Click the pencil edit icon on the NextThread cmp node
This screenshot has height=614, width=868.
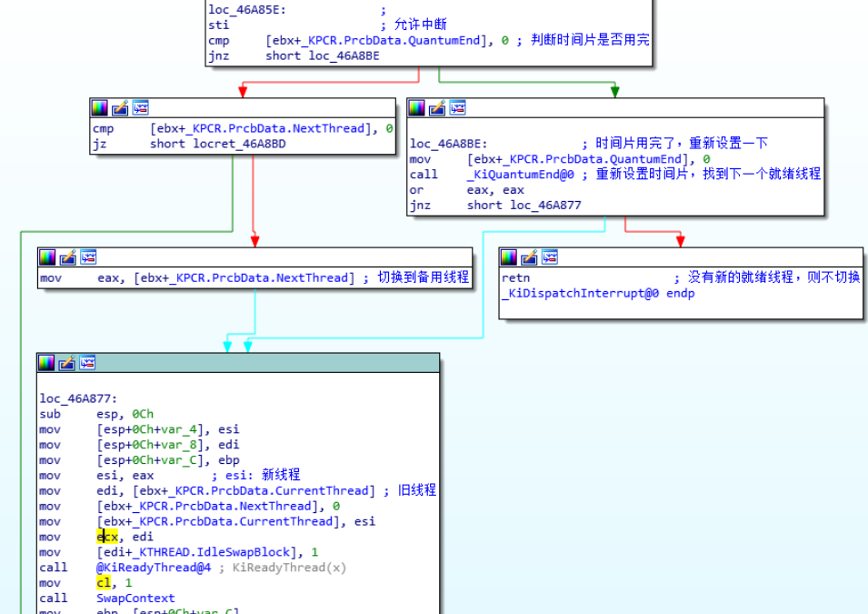118,106
